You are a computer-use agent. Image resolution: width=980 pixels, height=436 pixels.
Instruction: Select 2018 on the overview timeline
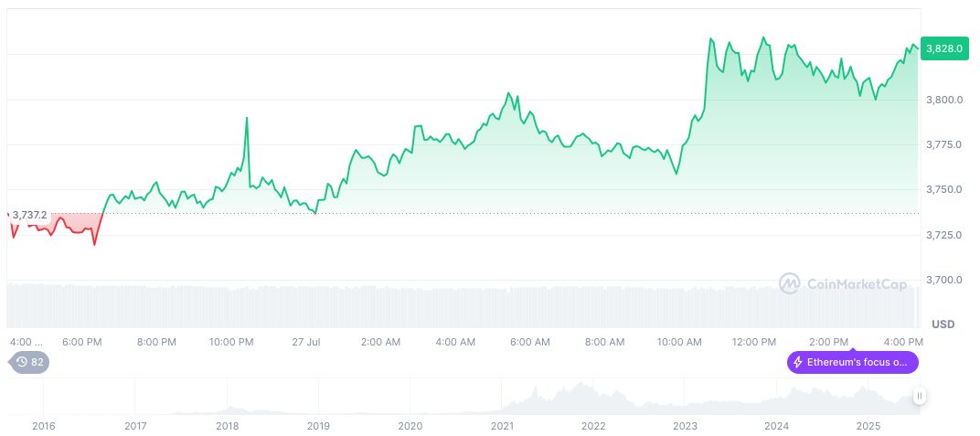[x=227, y=426]
